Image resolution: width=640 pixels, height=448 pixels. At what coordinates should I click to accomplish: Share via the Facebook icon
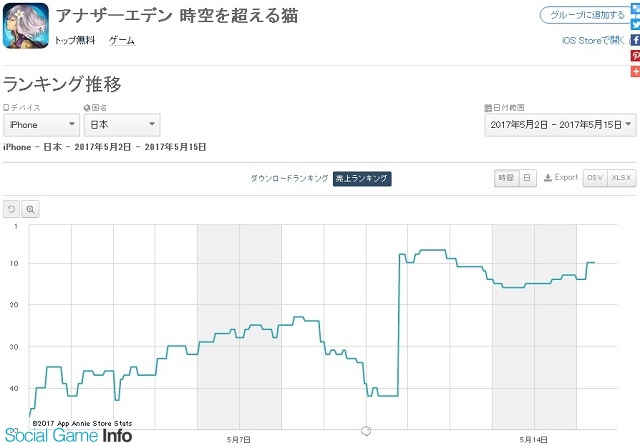pyautogui.click(x=635, y=40)
